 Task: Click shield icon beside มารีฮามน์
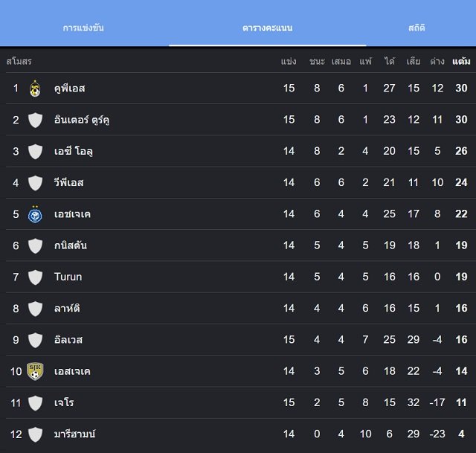click(x=35, y=434)
